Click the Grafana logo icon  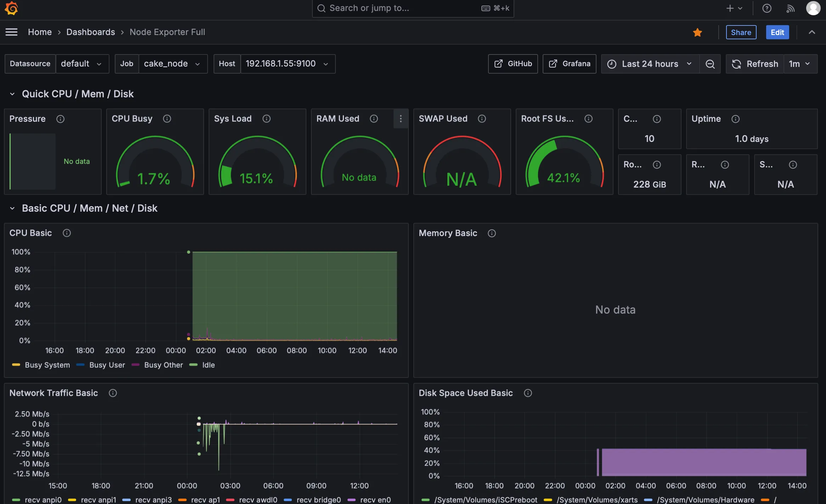tap(11, 8)
